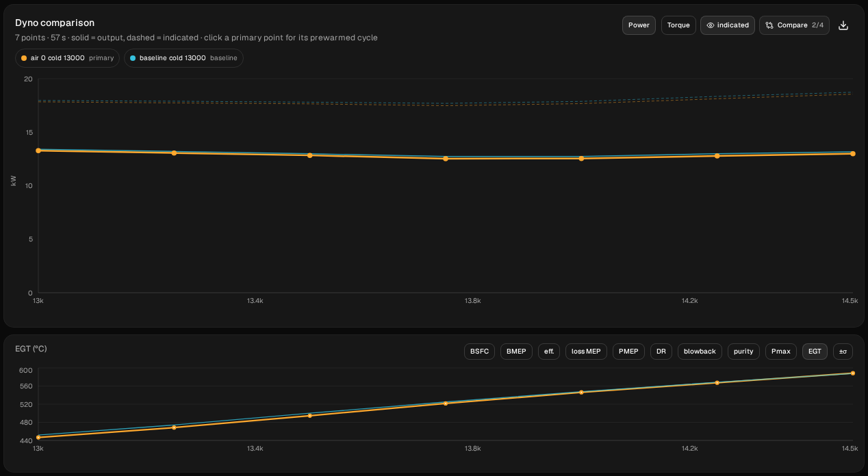Image resolution: width=868 pixels, height=476 pixels.
Task: Click the primary power point at 14.5k
Action: point(852,154)
